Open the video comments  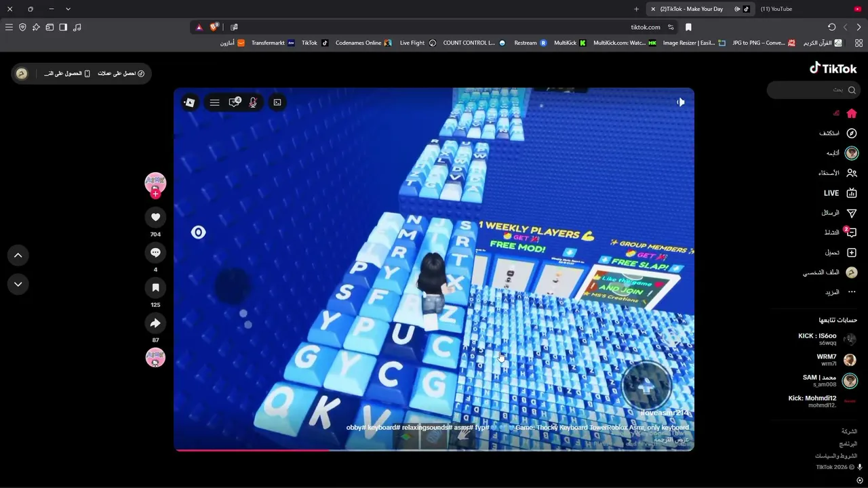point(155,252)
